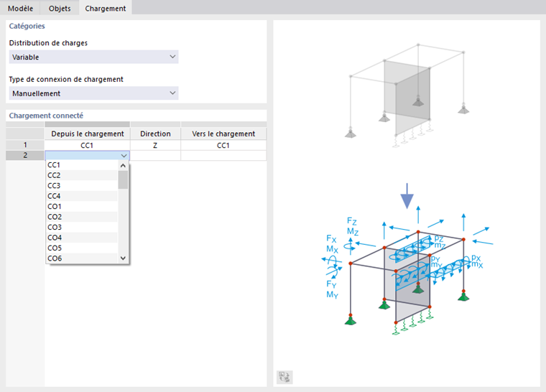Click the empty Vers le chargement cell, row 2

point(223,155)
